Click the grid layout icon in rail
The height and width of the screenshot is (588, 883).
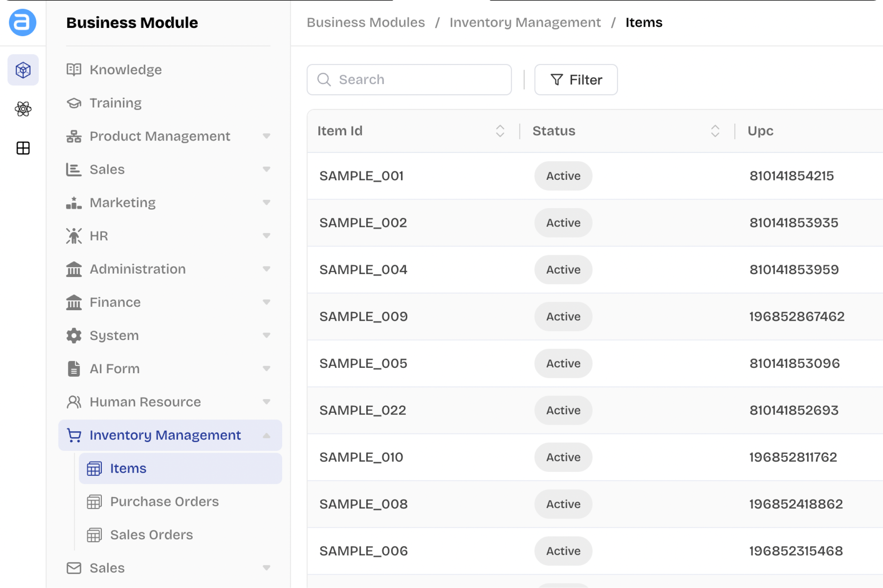(x=23, y=148)
